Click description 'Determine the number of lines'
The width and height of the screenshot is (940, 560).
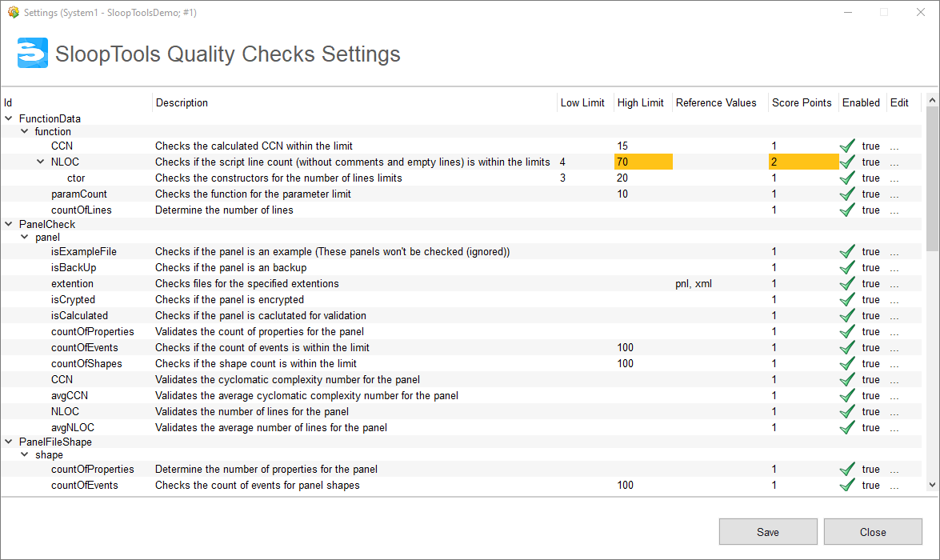tap(224, 210)
